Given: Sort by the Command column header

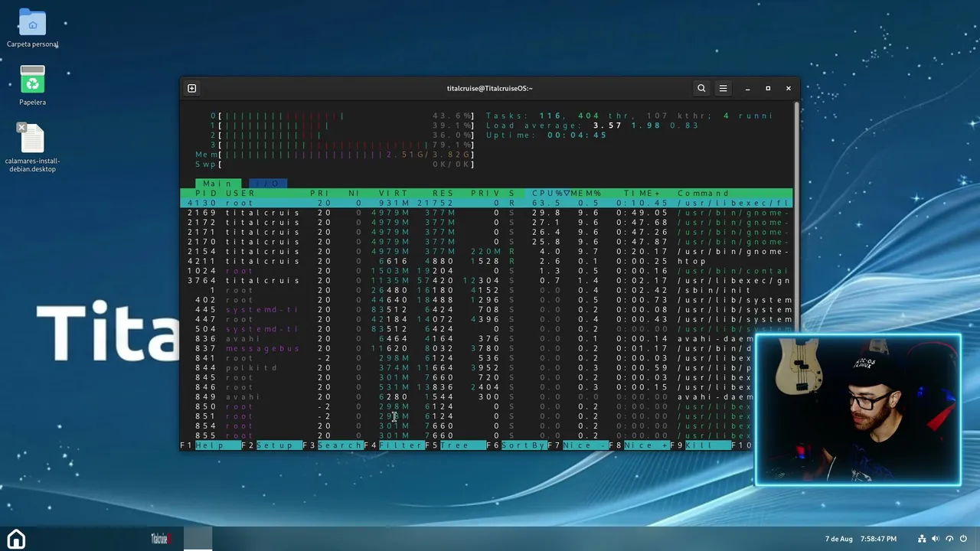Looking at the screenshot, I should (x=704, y=194).
